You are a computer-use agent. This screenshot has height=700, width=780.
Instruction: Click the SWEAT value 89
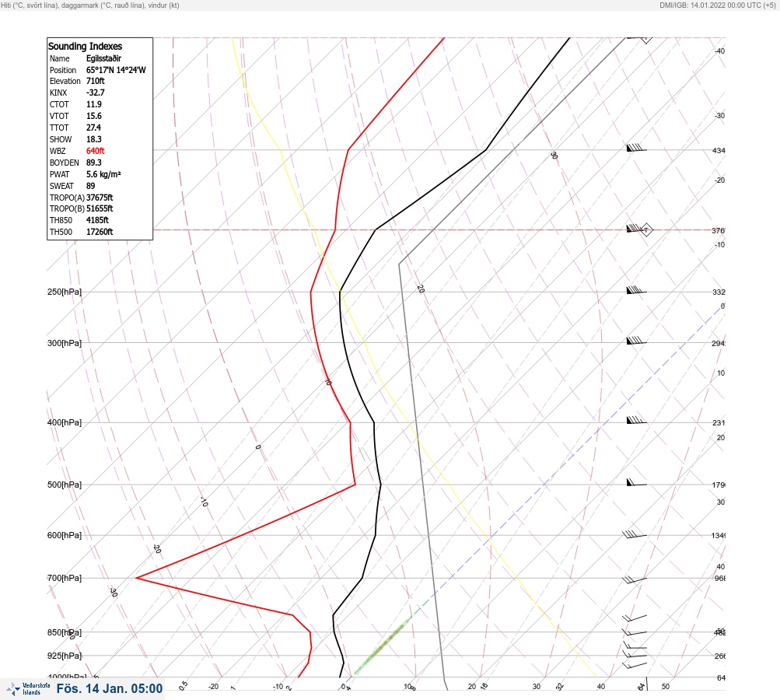tap(90, 186)
